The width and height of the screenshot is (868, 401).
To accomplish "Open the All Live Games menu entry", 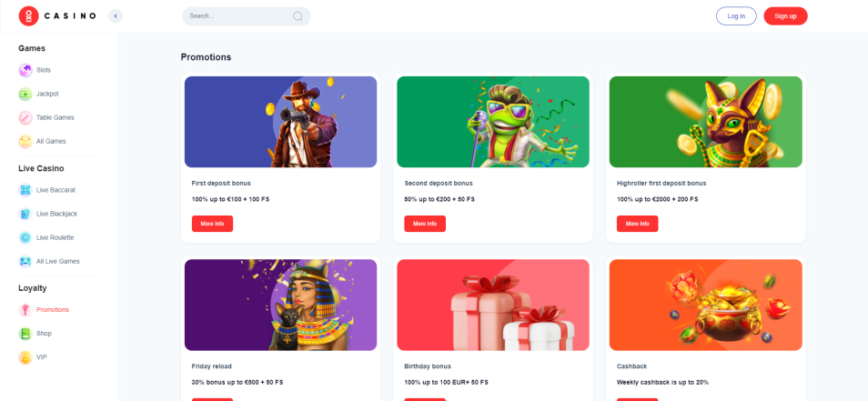I will pyautogui.click(x=58, y=262).
